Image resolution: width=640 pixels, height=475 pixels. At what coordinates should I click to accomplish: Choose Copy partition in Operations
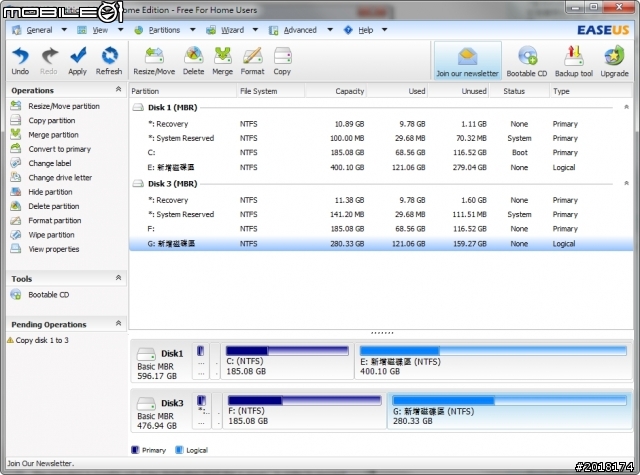[43, 120]
